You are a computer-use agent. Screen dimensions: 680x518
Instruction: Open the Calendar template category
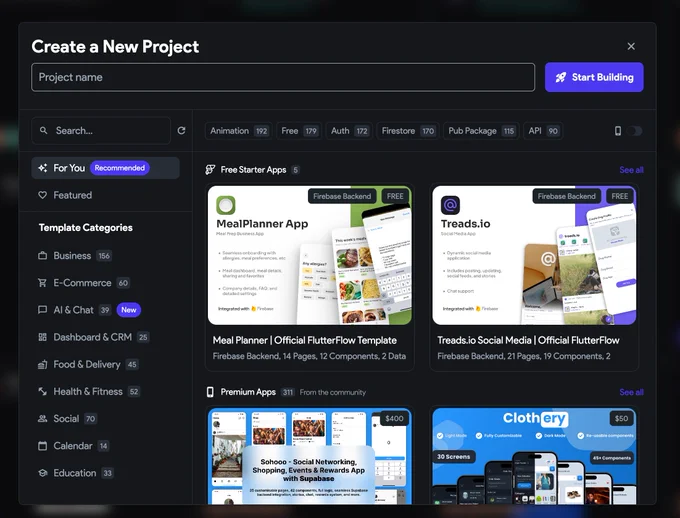[105, 446]
